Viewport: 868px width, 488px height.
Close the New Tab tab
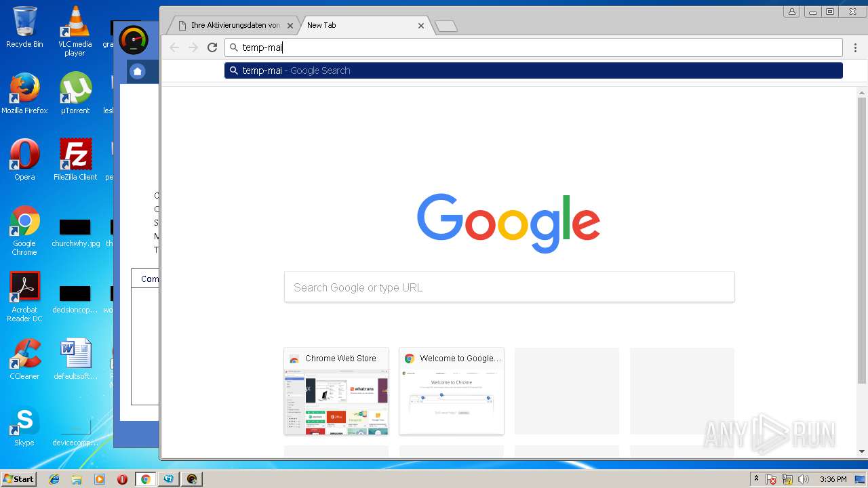pos(421,26)
